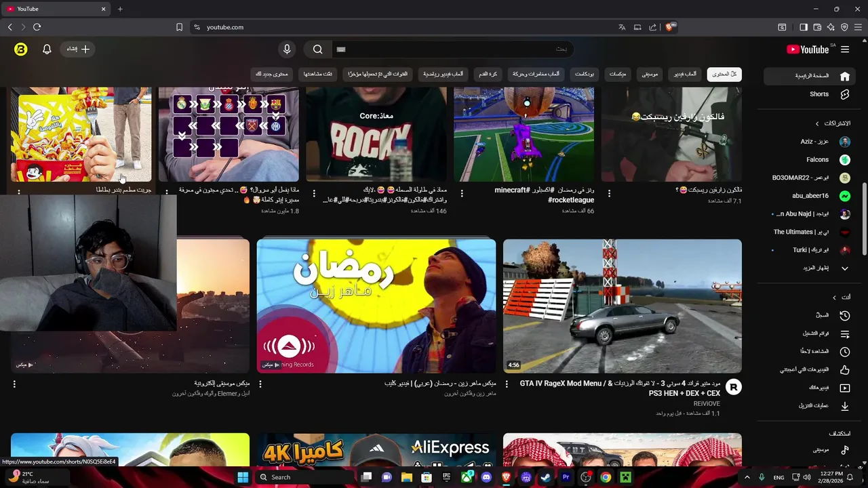
Task: Show hidden system tray icons chevron
Action: coord(747,477)
